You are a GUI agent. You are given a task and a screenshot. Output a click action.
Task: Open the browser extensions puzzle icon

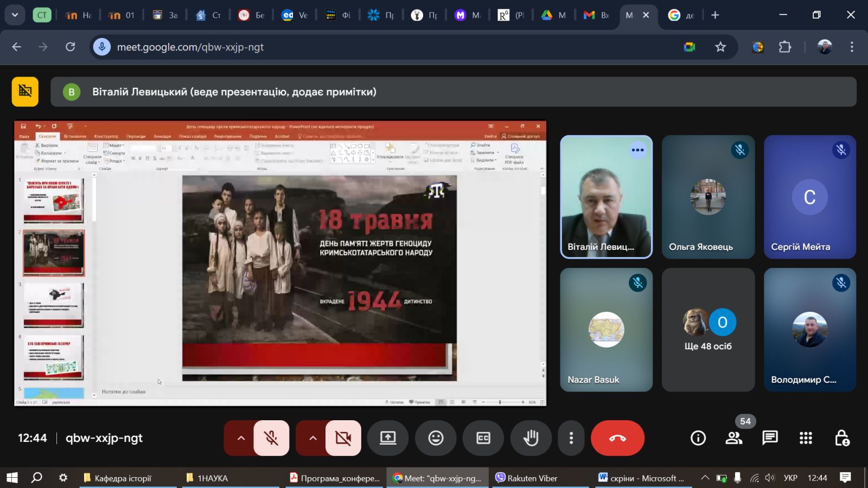tap(785, 47)
